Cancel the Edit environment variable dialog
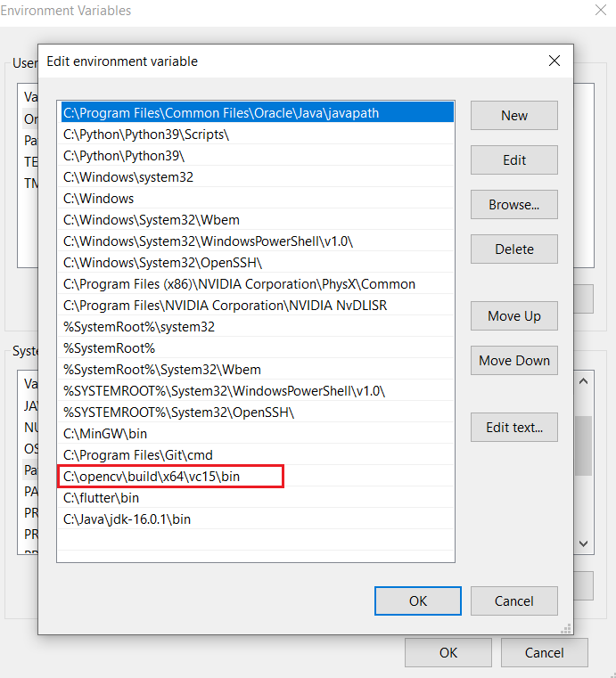The image size is (616, 678). coord(513,601)
